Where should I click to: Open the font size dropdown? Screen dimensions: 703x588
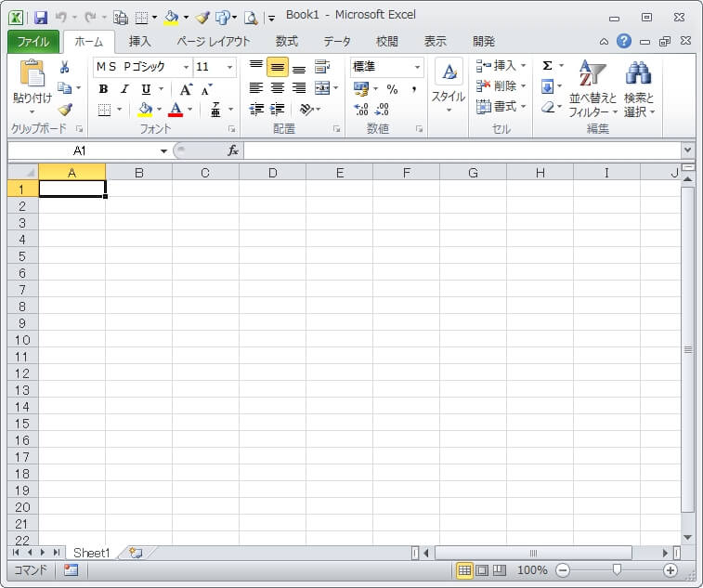click(x=229, y=67)
